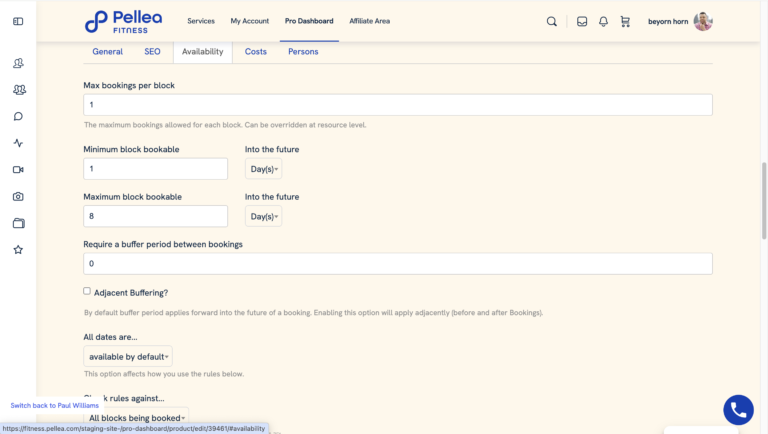Viewport: 768px width, 434px height.
Task: Open the shopping cart icon
Action: (625, 22)
